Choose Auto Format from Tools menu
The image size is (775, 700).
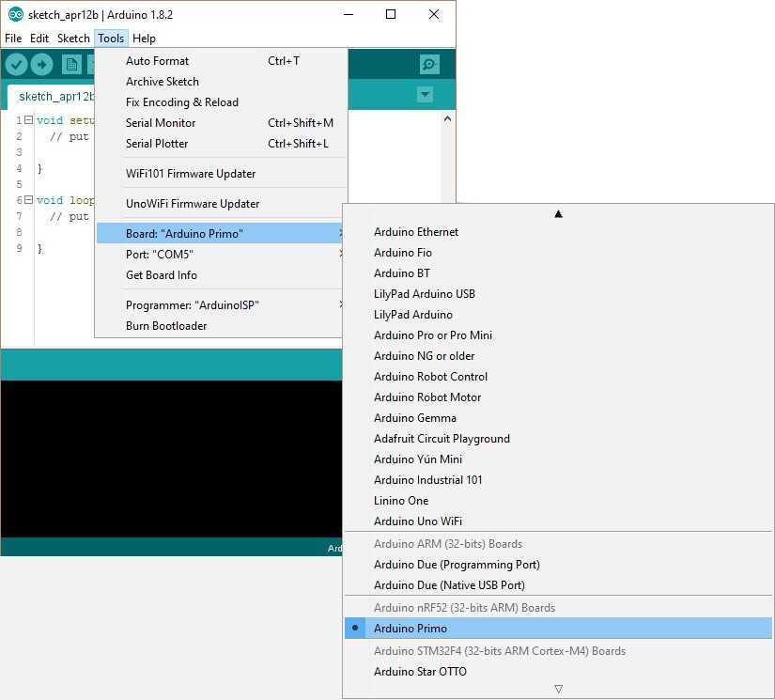click(x=157, y=61)
